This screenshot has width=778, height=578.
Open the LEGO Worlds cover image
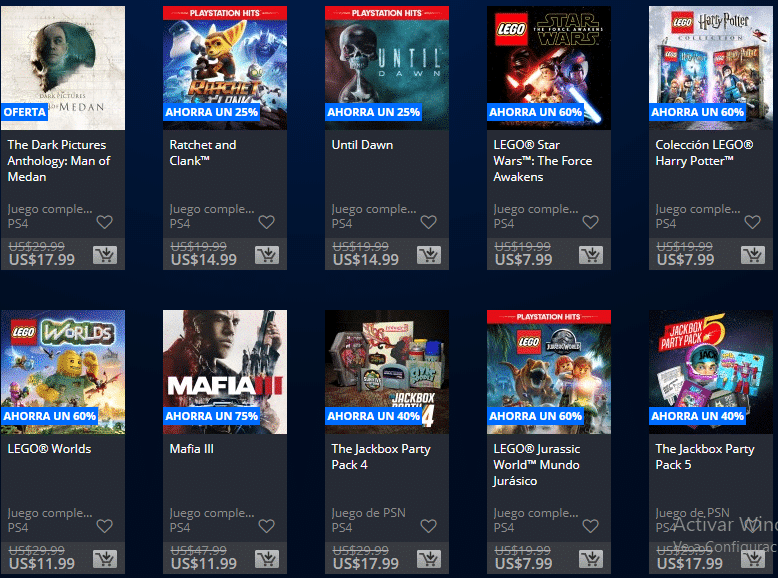pos(63,372)
